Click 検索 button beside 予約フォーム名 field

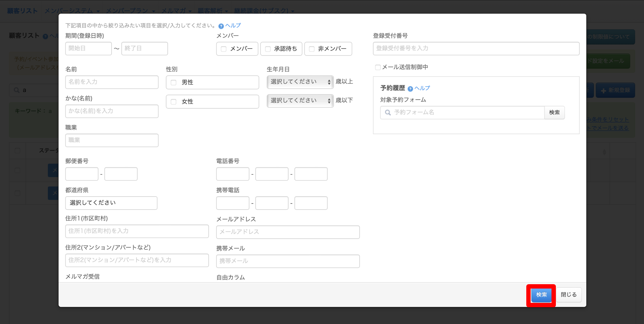(554, 113)
